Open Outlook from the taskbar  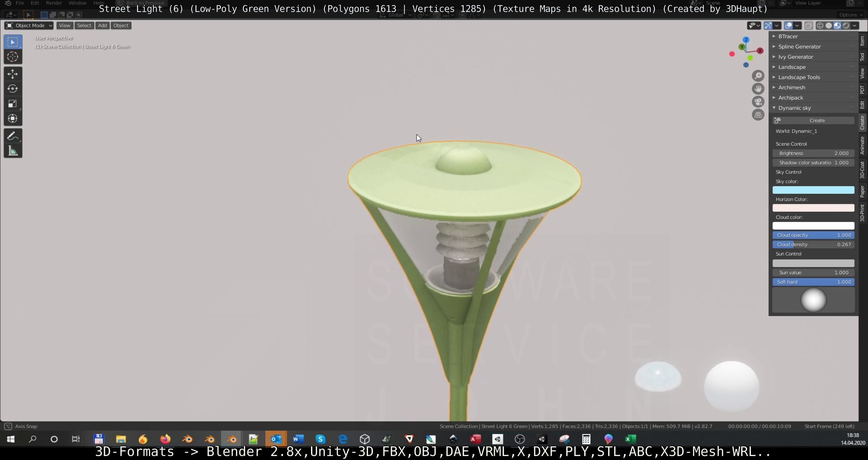tap(276, 439)
